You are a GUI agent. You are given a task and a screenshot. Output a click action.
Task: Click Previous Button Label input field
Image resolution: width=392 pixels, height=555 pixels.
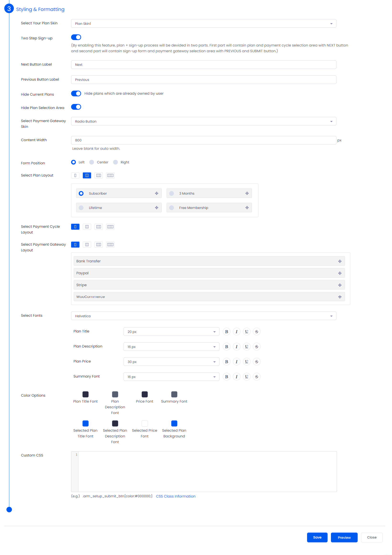pos(204,79)
